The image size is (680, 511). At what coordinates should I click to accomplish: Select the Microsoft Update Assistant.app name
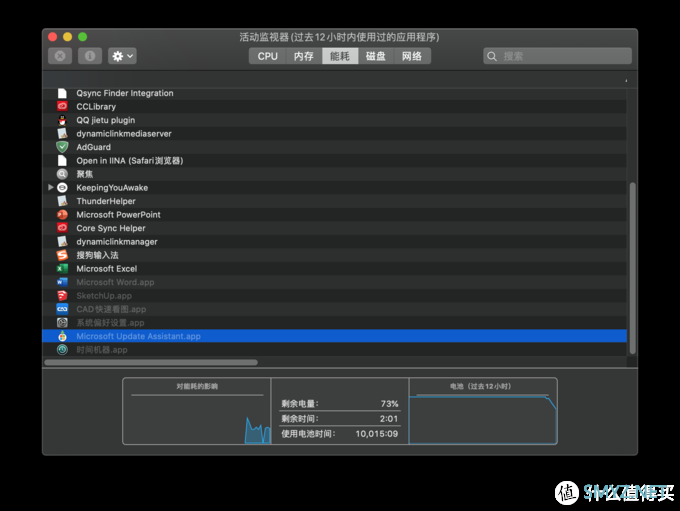click(x=138, y=336)
